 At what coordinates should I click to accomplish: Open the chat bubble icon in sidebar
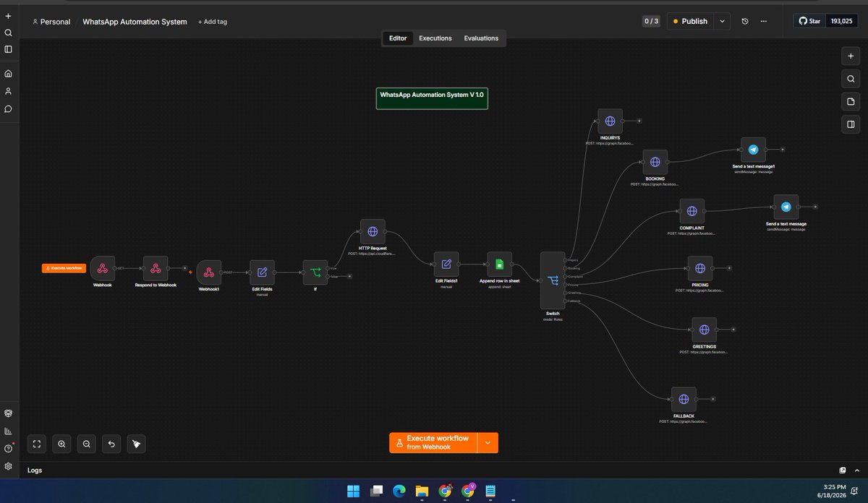[8, 109]
